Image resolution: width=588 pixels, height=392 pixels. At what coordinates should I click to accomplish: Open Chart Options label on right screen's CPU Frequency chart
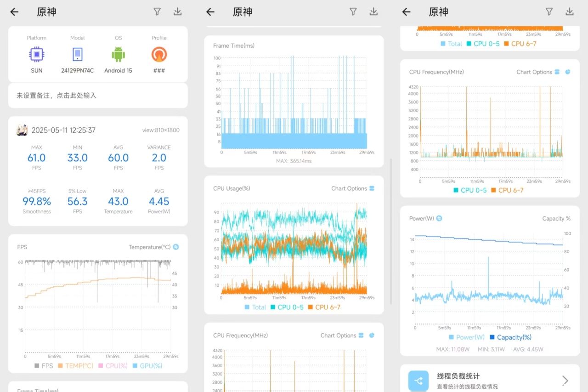[534, 72]
